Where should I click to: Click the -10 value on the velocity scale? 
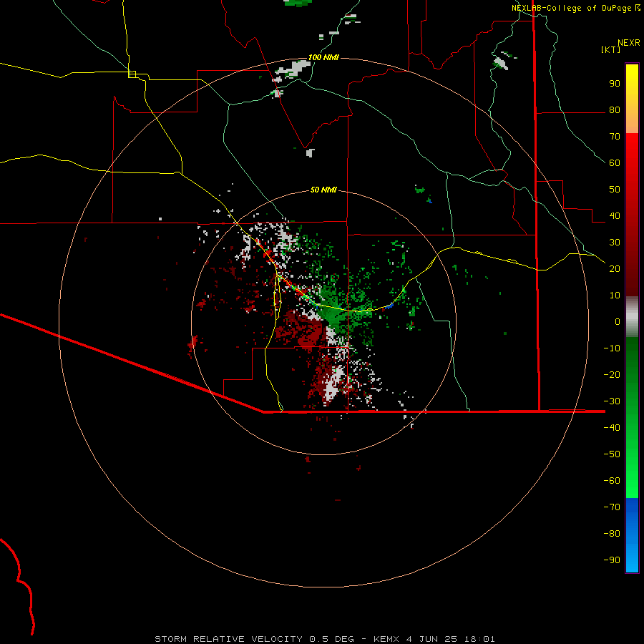(x=612, y=348)
